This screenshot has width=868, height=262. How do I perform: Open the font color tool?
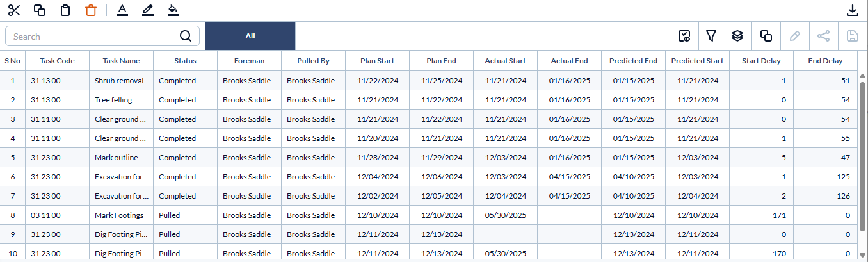pyautogui.click(x=122, y=10)
